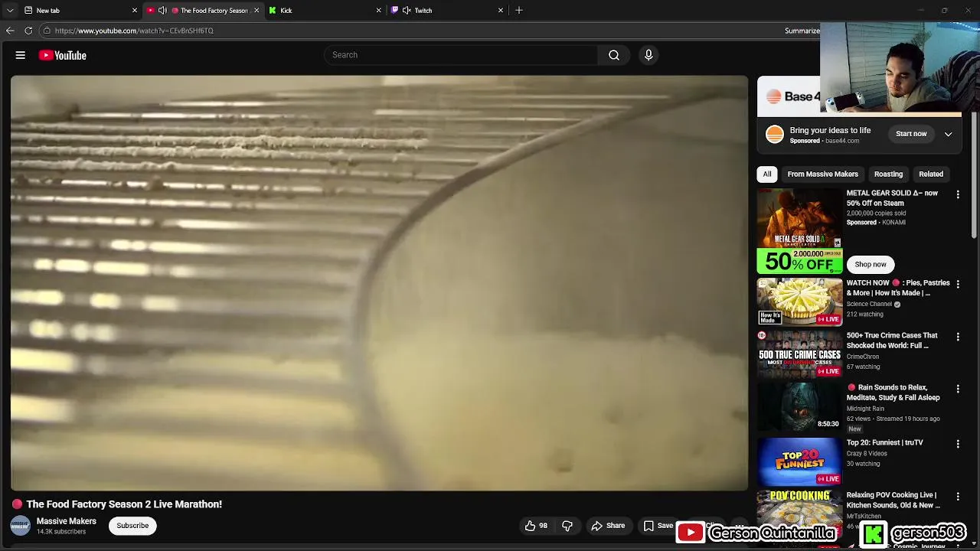Open options for 500+ True Crime video
The image size is (980, 551).
click(x=958, y=337)
